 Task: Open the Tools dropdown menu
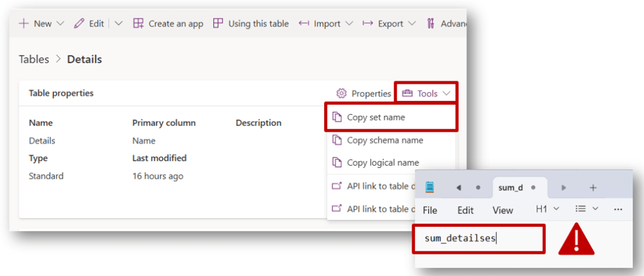click(426, 93)
